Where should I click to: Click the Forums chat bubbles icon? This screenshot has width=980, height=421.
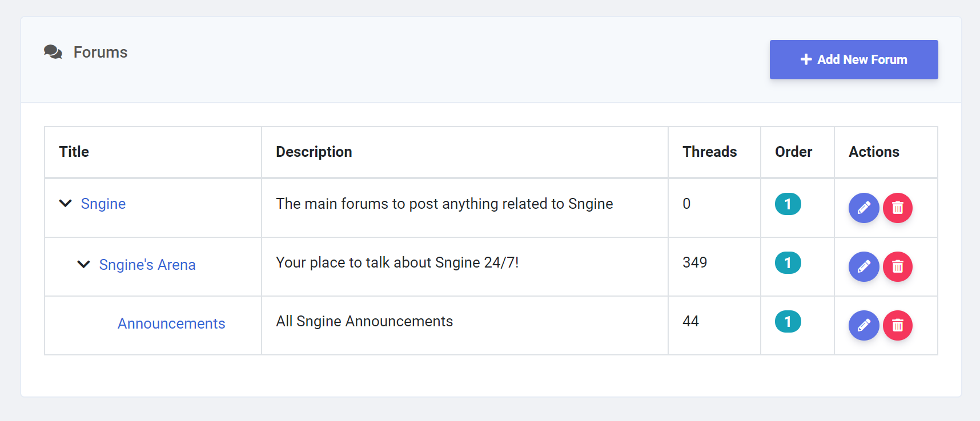coord(53,52)
